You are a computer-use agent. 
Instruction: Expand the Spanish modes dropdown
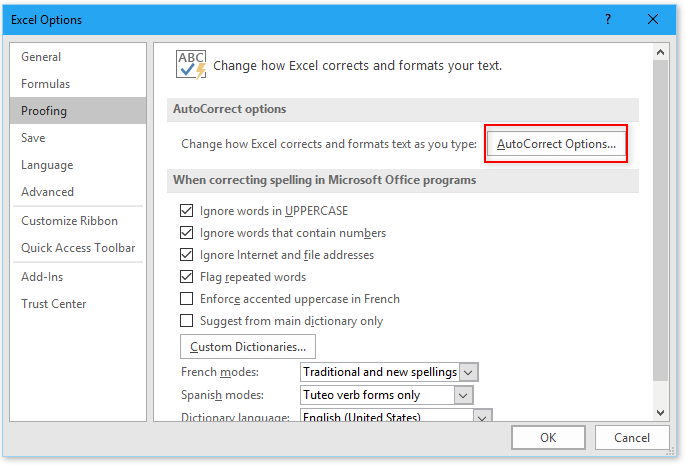[462, 395]
